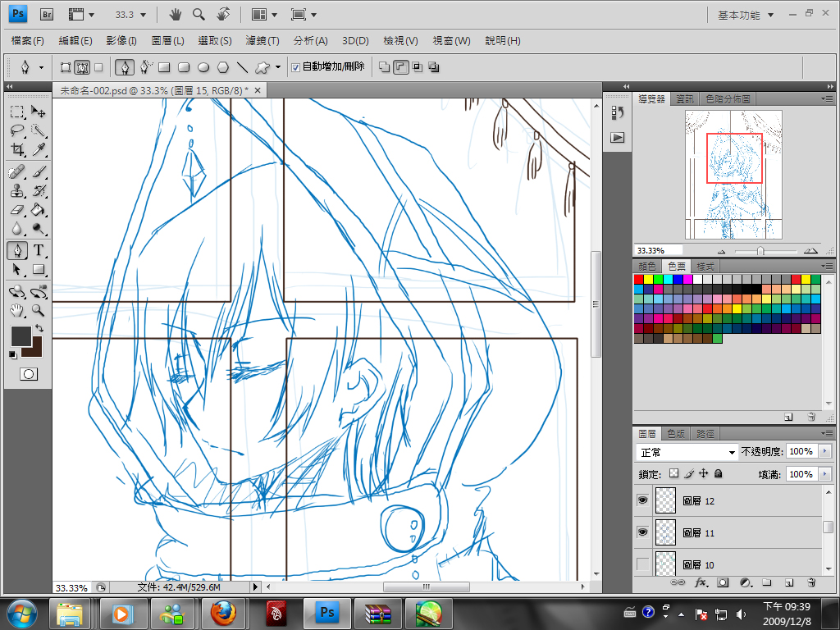This screenshot has height=630, width=840.
Task: Open the Layer menu
Action: (x=167, y=41)
